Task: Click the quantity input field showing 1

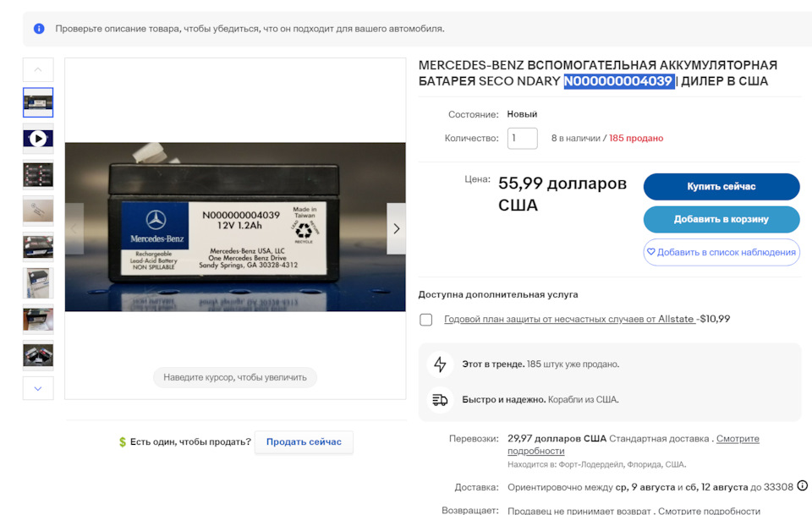Action: tap(522, 137)
